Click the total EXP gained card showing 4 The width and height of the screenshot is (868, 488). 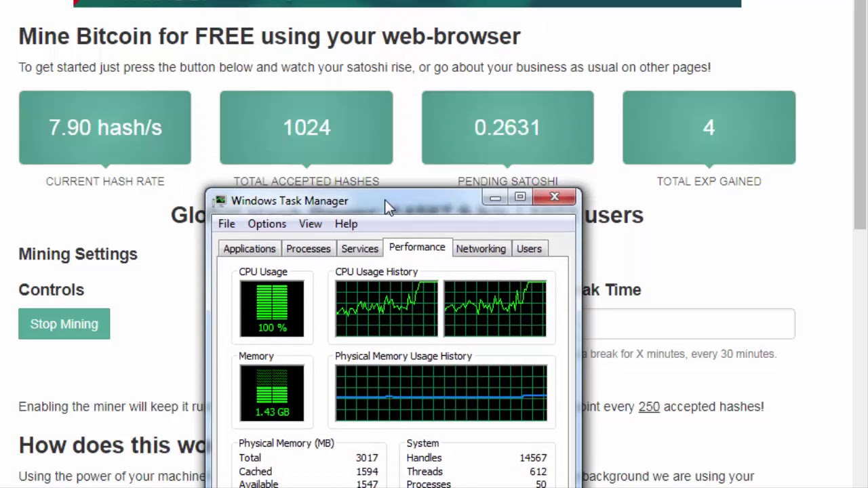coord(709,127)
